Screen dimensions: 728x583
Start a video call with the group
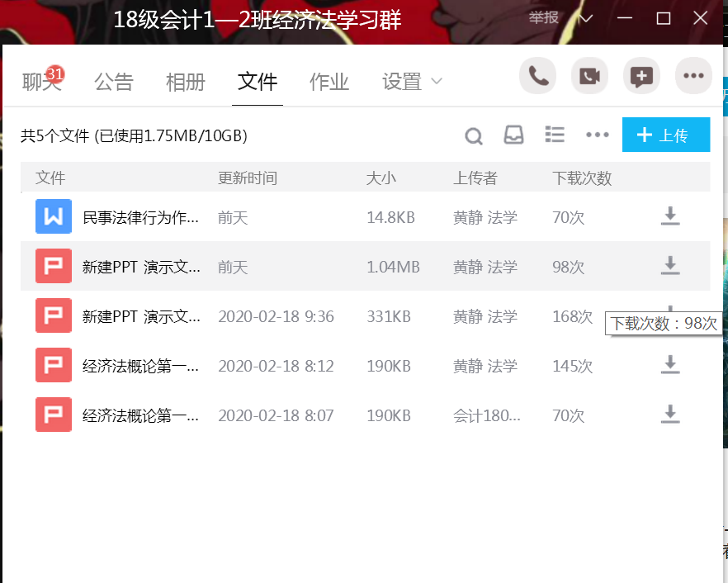589,77
